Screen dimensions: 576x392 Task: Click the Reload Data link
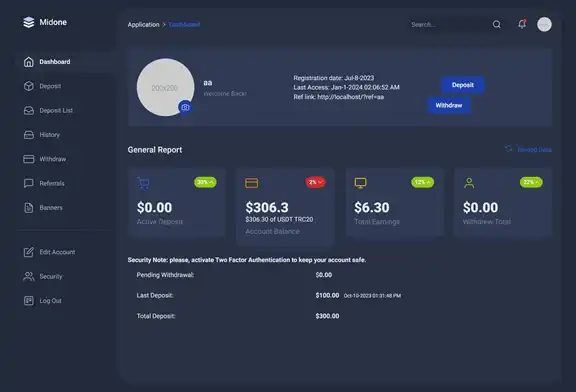coord(534,150)
